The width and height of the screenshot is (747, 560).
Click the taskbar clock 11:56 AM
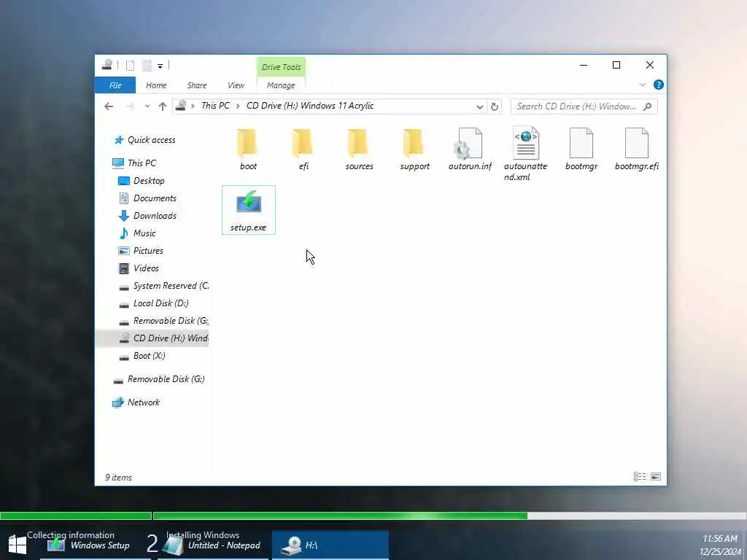pos(720,539)
